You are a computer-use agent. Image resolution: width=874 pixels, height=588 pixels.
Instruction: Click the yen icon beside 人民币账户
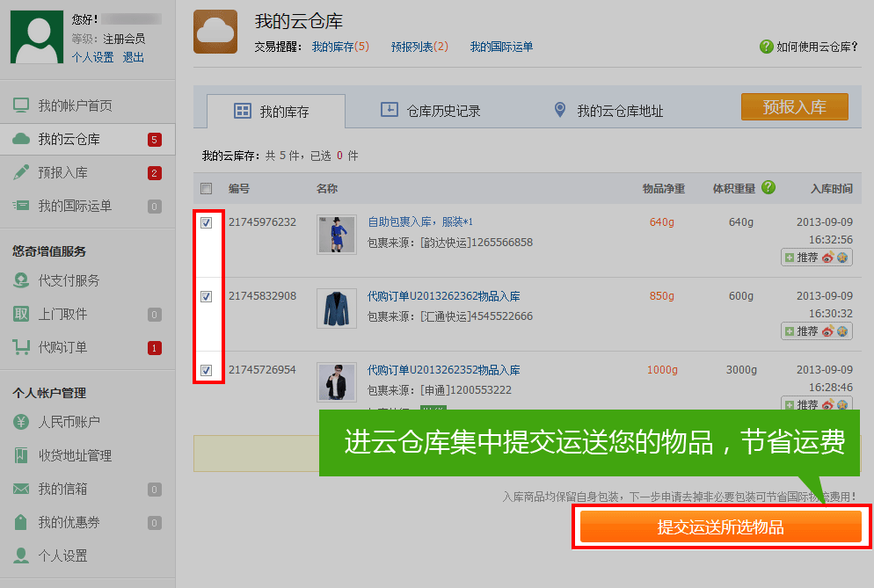point(21,422)
